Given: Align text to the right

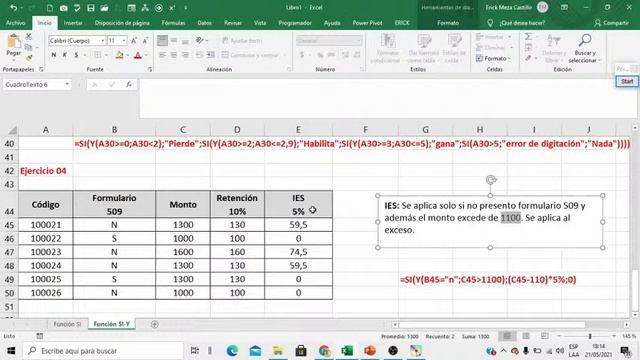Looking at the screenshot, I should coord(185,55).
